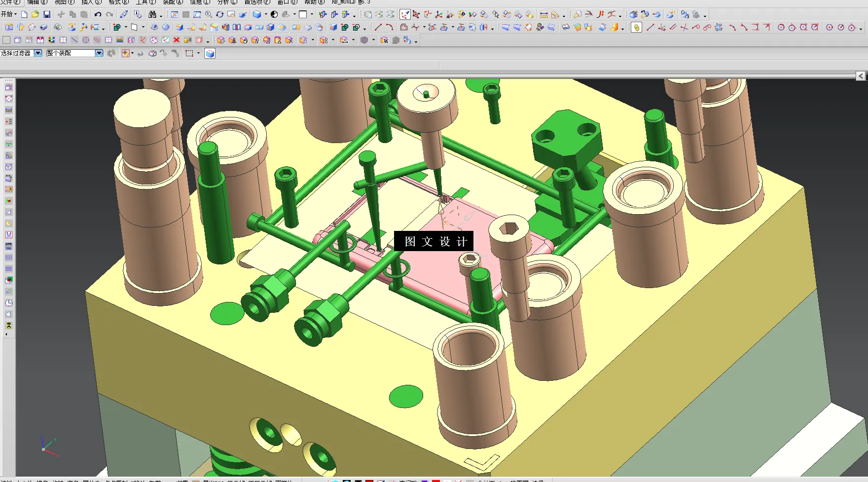The height and width of the screenshot is (482, 868).
Task: Open the 装配 menu
Action: click(x=169, y=2)
